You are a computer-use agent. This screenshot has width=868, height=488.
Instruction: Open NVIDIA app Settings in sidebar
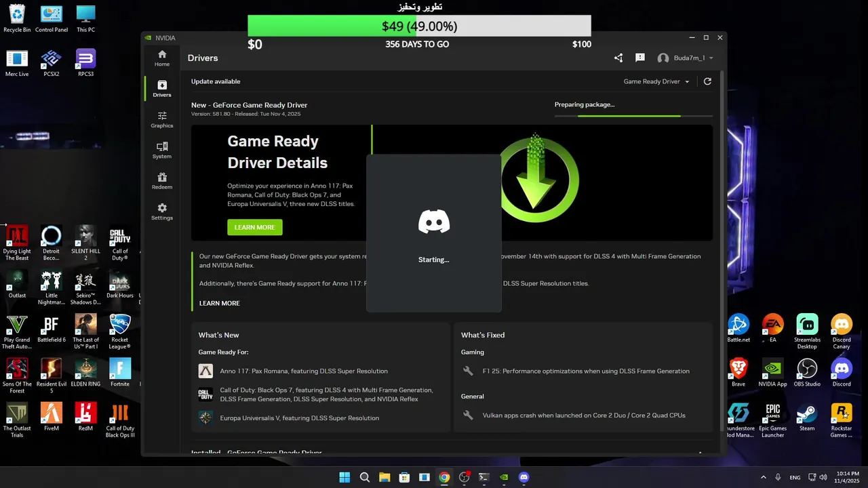pyautogui.click(x=161, y=212)
